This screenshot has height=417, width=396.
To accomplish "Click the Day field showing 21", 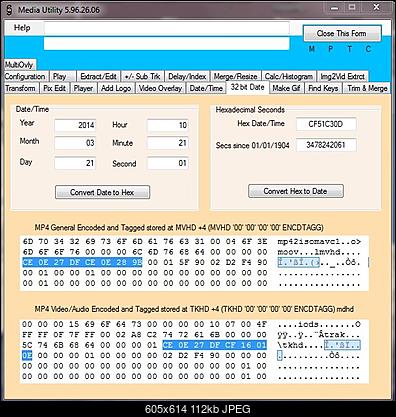I will point(75,163).
